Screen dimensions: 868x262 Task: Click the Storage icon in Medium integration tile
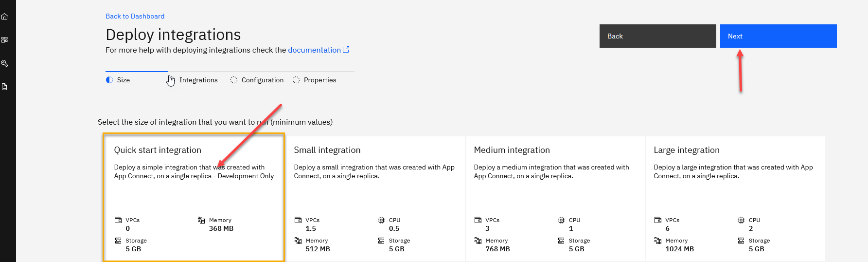[x=561, y=241]
